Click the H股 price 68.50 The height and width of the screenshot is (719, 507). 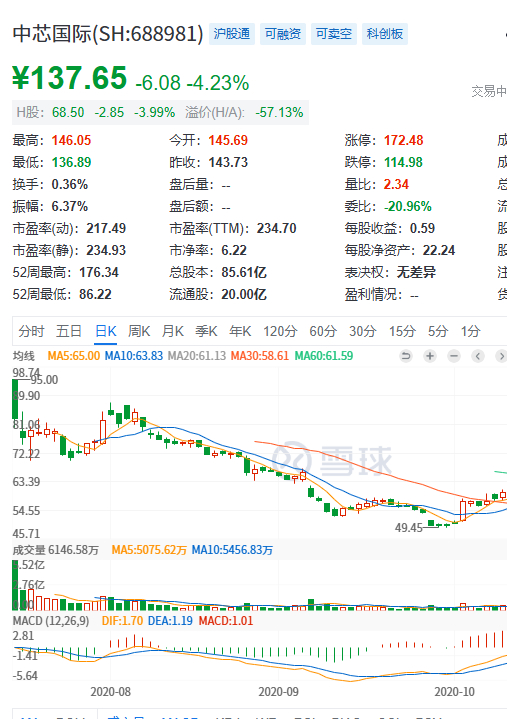(x=68, y=112)
